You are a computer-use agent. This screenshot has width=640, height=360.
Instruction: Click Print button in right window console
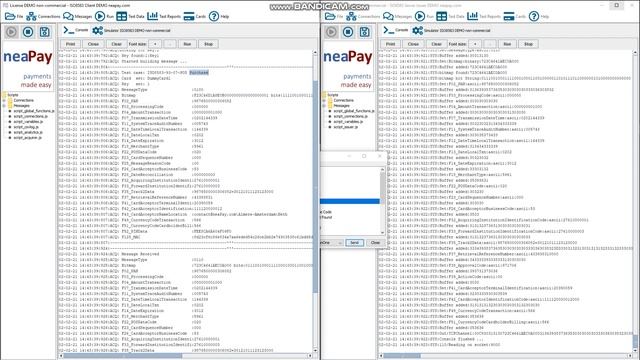[391, 44]
